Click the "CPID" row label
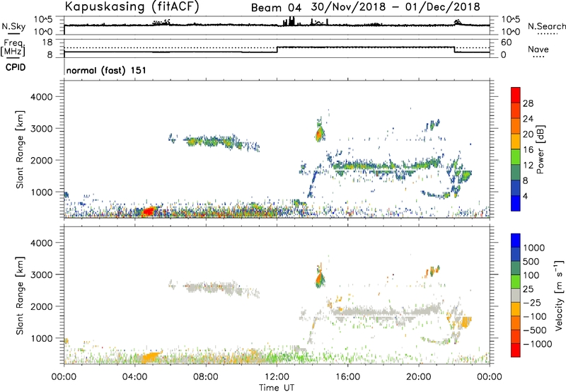Image resolution: width=566 pixels, height=392 pixels. pos(16,67)
